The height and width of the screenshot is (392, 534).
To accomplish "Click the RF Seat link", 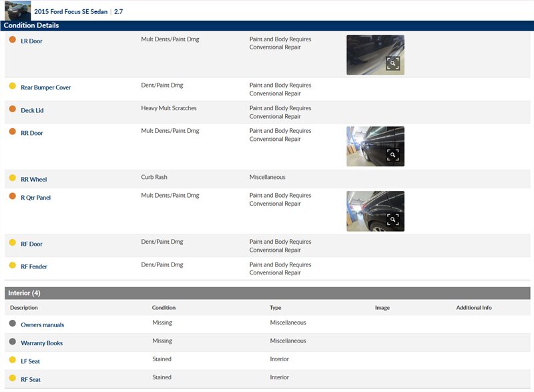I will pyautogui.click(x=31, y=379).
